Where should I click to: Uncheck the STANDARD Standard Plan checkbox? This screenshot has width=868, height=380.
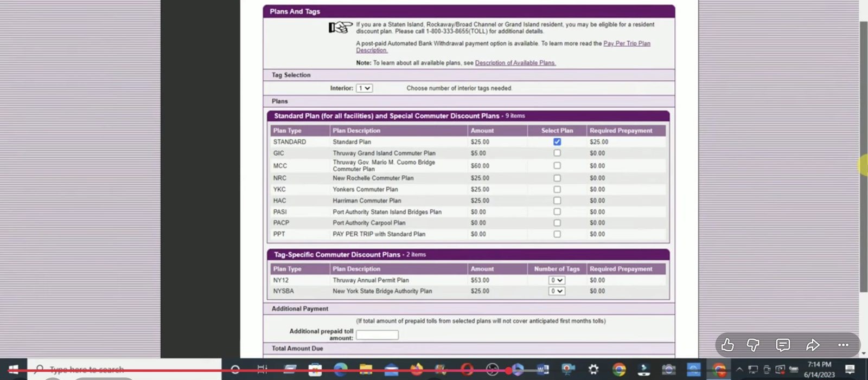[x=557, y=141]
